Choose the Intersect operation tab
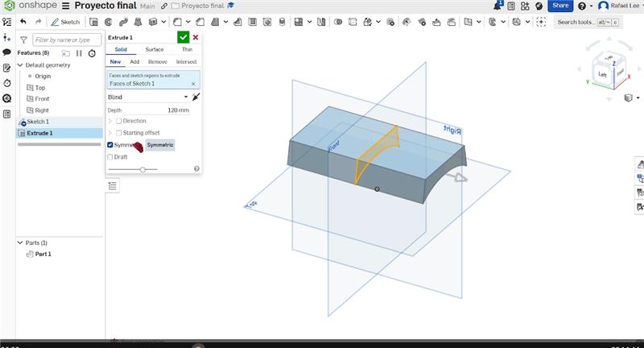644x348 pixels. 187,62
